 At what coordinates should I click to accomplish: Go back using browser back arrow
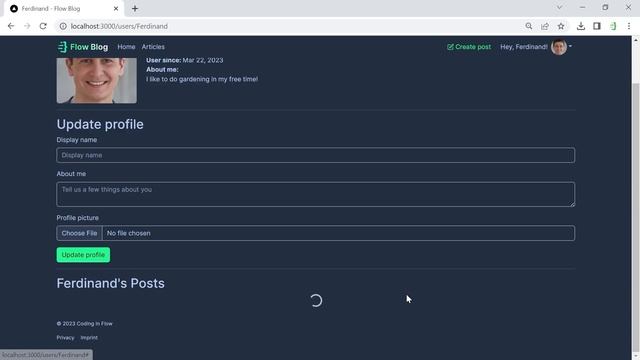pyautogui.click(x=11, y=26)
